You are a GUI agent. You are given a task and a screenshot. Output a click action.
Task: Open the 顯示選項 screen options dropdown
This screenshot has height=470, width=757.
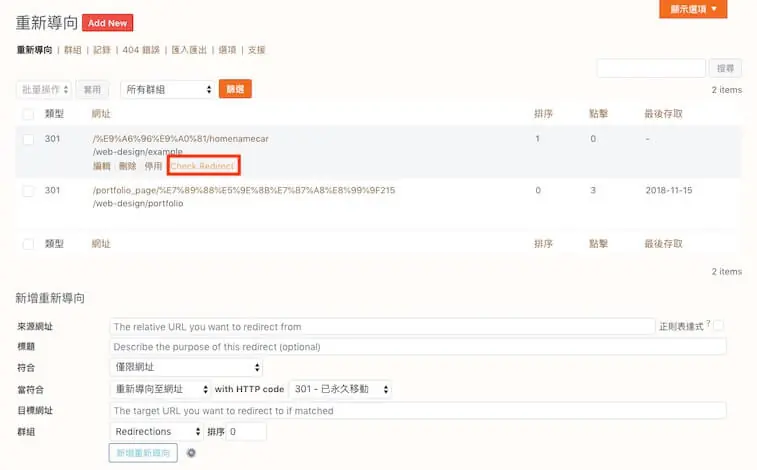click(x=693, y=9)
